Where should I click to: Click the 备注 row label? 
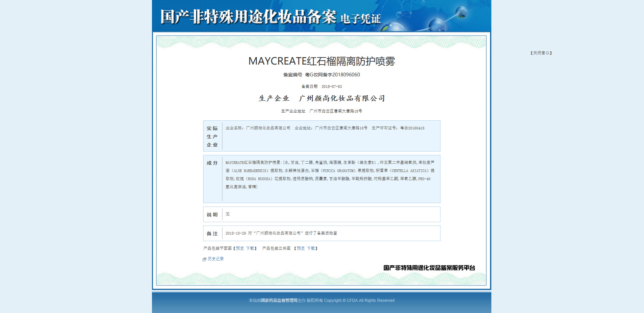212,234
